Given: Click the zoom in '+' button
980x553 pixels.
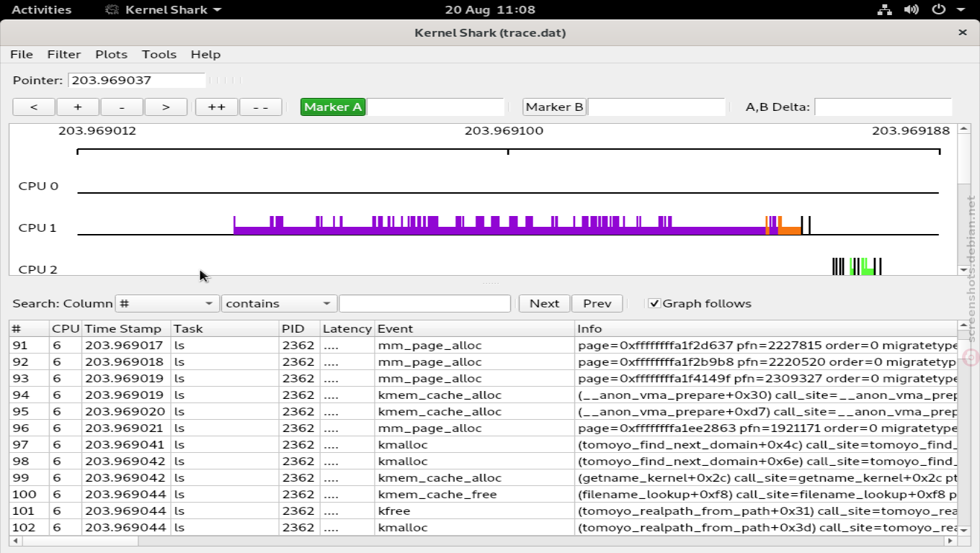Looking at the screenshot, I should [x=78, y=107].
